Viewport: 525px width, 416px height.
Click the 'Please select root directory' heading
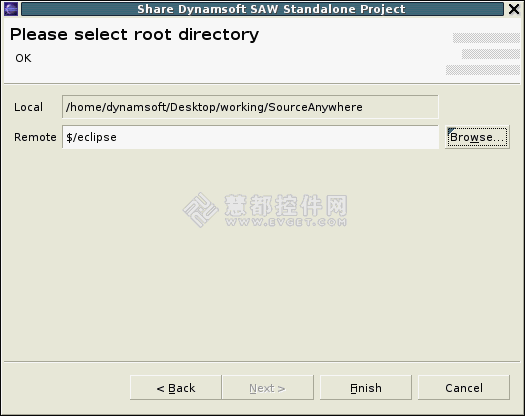(134, 34)
